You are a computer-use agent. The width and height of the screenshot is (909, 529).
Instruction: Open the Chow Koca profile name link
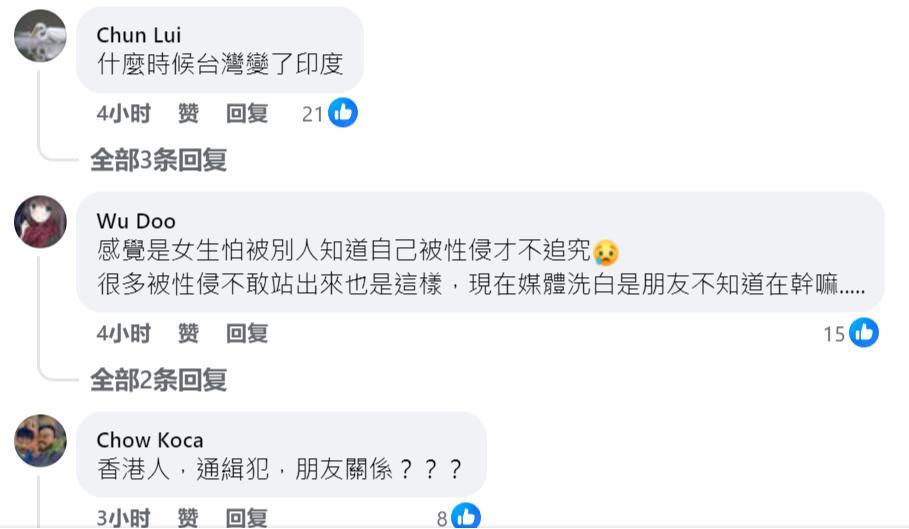pyautogui.click(x=150, y=440)
